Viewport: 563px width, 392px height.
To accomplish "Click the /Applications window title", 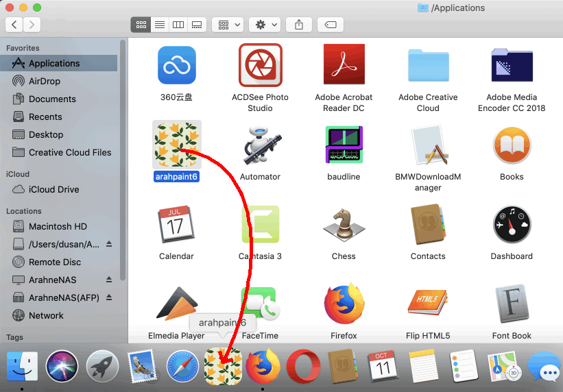I will [458, 8].
